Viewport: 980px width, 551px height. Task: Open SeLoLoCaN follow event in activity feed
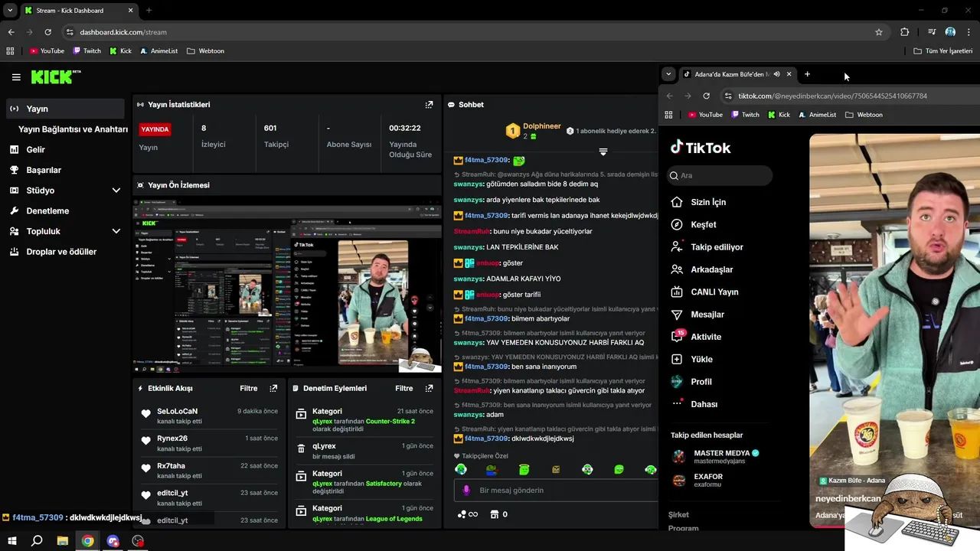pos(208,416)
